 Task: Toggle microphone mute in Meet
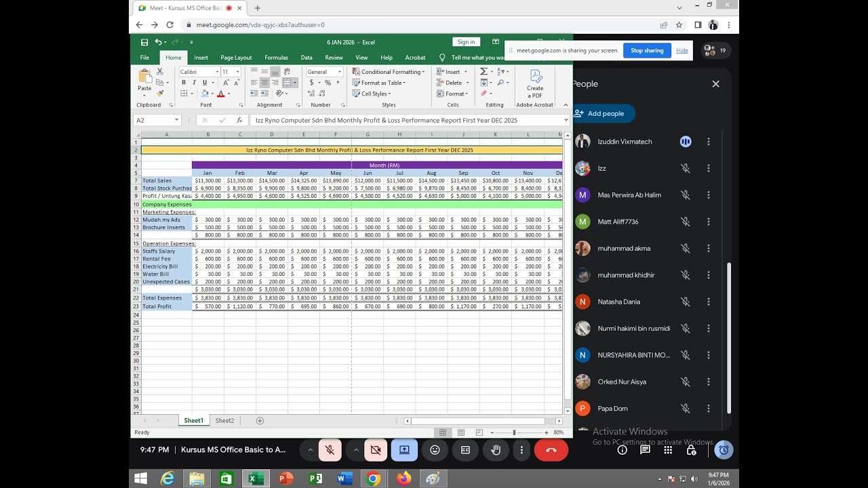pos(330,449)
